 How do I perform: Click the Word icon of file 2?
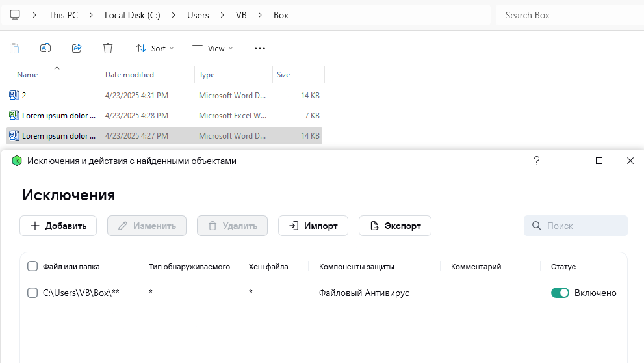14,96
